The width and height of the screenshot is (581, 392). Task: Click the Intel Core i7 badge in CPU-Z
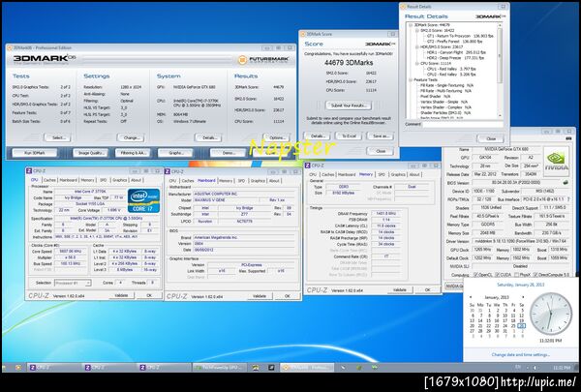coord(143,200)
